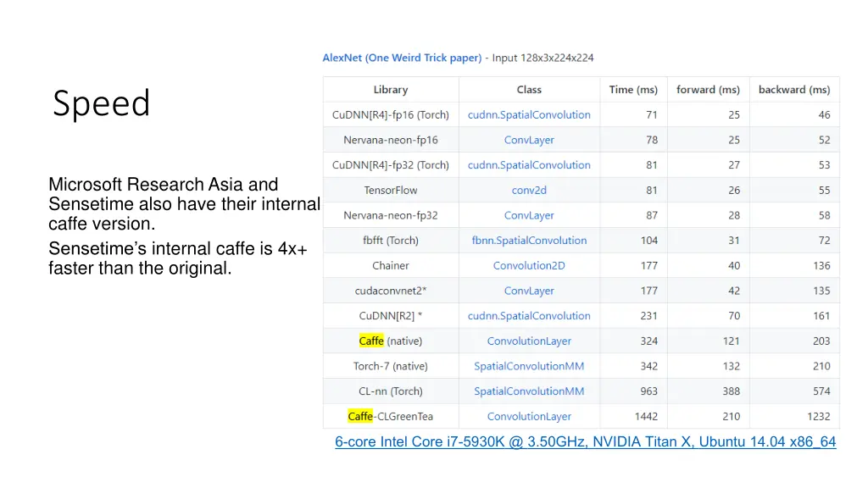Click time value 177 in Chainer row

click(648, 265)
